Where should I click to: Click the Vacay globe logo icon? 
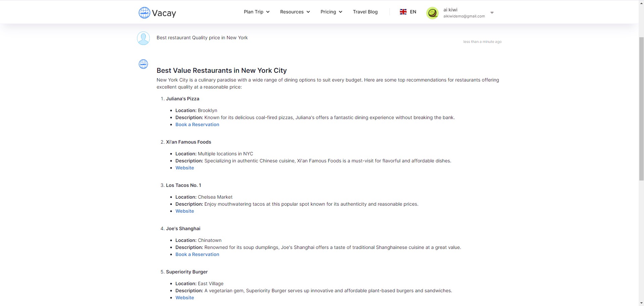(144, 13)
